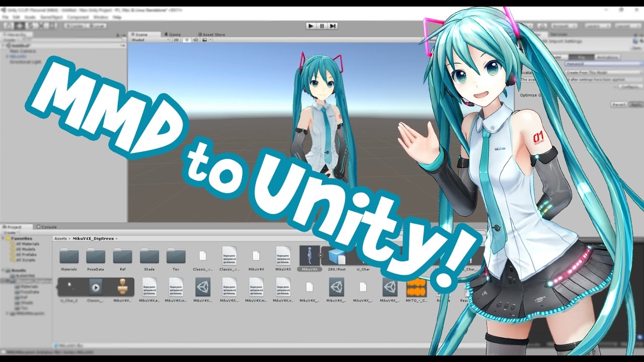
Task: Switch to the Animations tab in Inspector
Action: pyautogui.click(x=607, y=57)
